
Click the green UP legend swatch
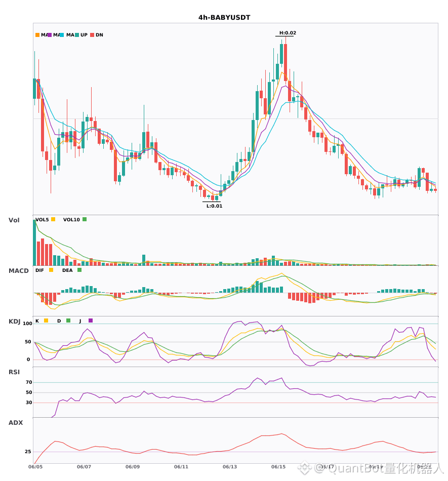click(x=77, y=35)
